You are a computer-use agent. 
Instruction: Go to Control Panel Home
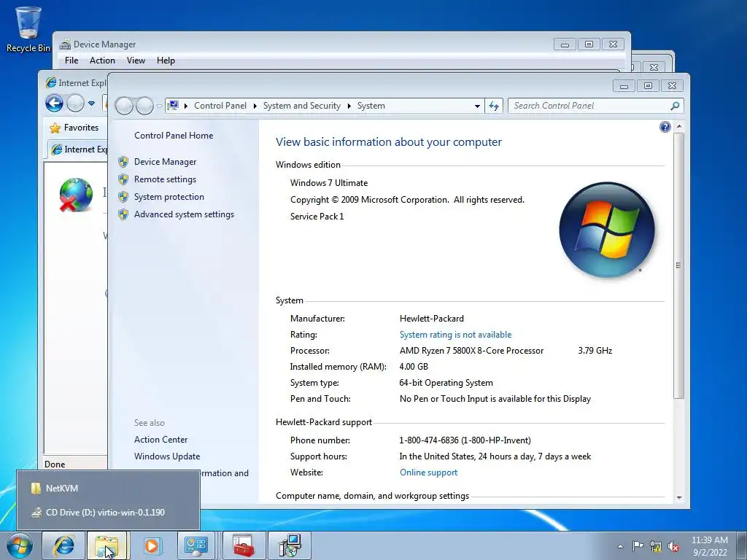pyautogui.click(x=174, y=135)
